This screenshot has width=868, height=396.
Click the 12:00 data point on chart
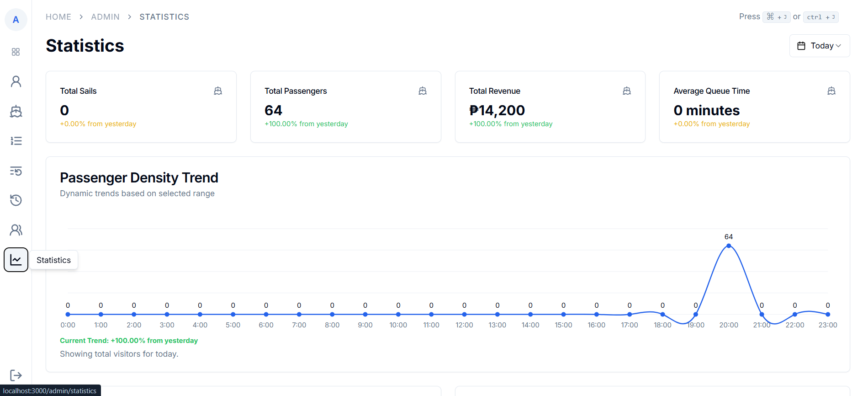coord(464,314)
